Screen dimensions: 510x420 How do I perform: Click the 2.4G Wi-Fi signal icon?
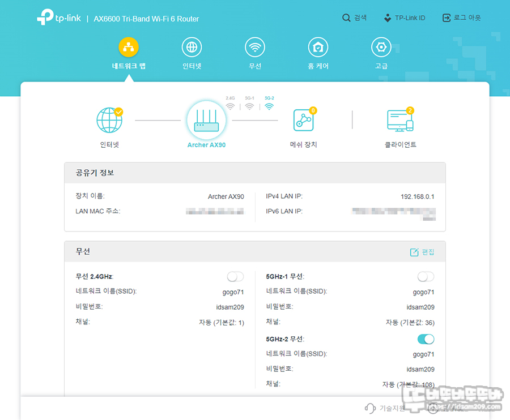click(x=230, y=106)
